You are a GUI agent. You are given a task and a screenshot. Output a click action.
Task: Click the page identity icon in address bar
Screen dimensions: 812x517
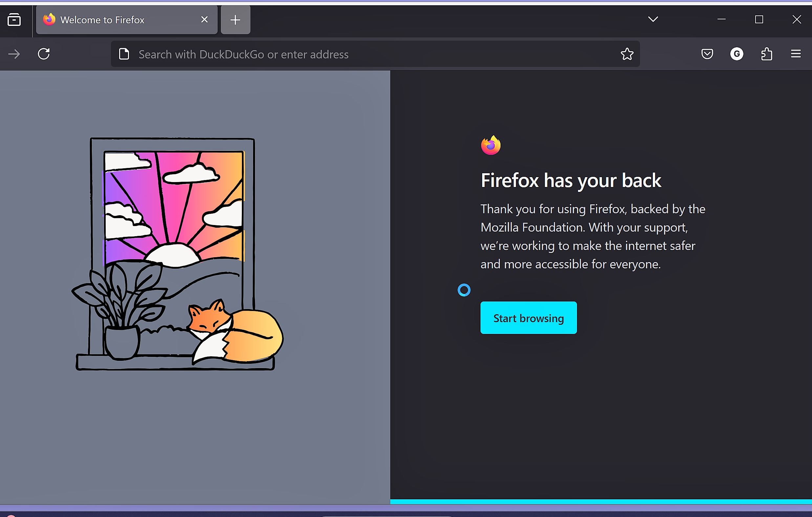[x=124, y=54]
